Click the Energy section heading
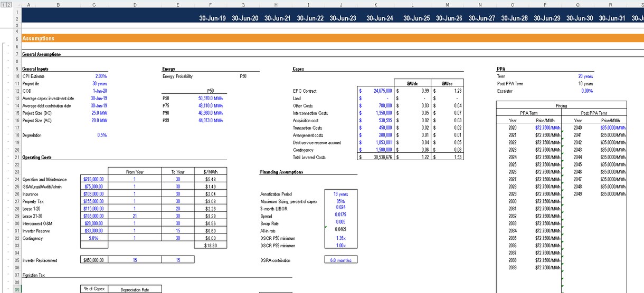This screenshot has height=293, width=644. click(x=168, y=69)
